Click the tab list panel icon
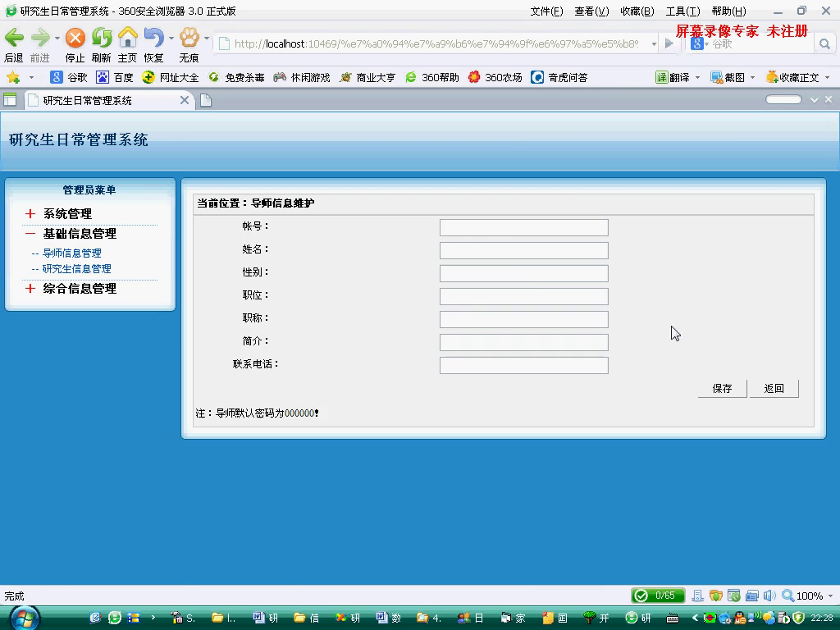Image resolution: width=840 pixels, height=630 pixels. click(10, 99)
